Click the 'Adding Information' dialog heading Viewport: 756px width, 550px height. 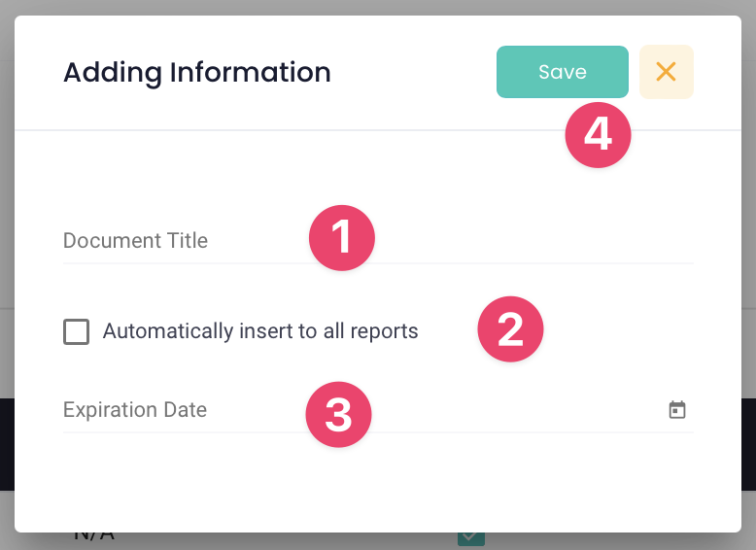196,72
